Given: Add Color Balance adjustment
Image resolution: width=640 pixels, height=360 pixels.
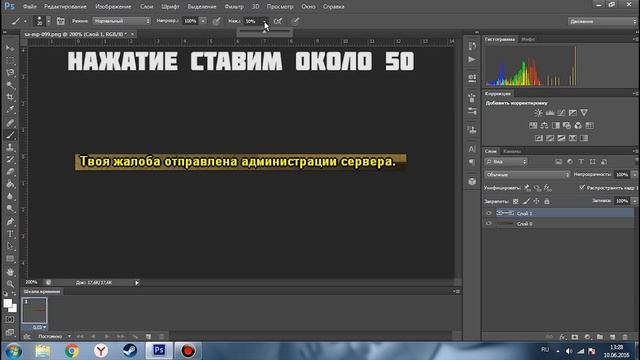Looking at the screenshot, I should pos(544,125).
